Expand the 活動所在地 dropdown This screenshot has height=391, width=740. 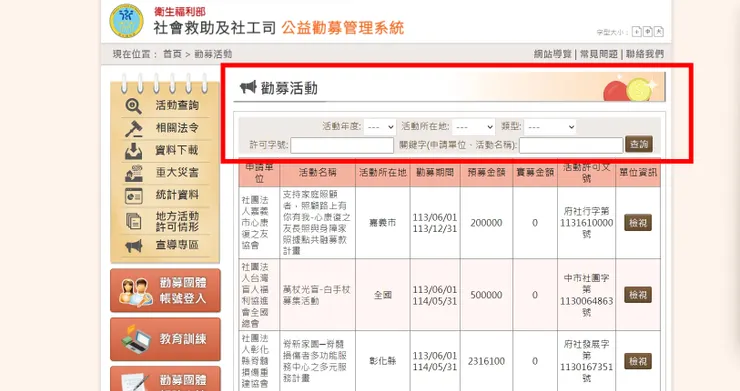473,127
